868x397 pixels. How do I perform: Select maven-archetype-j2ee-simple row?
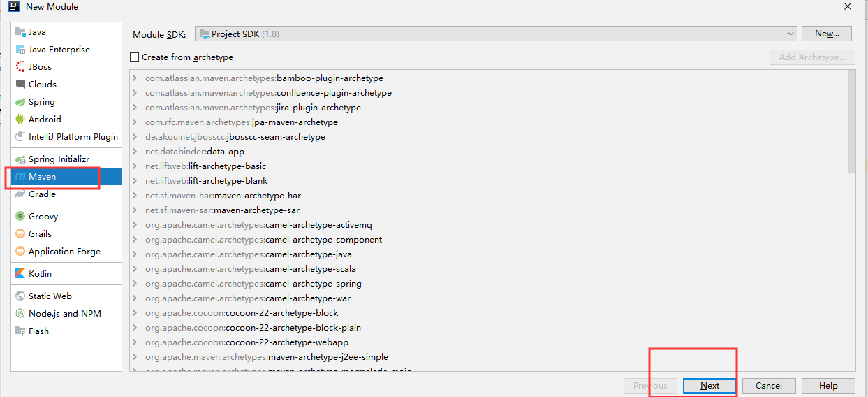coord(489,357)
